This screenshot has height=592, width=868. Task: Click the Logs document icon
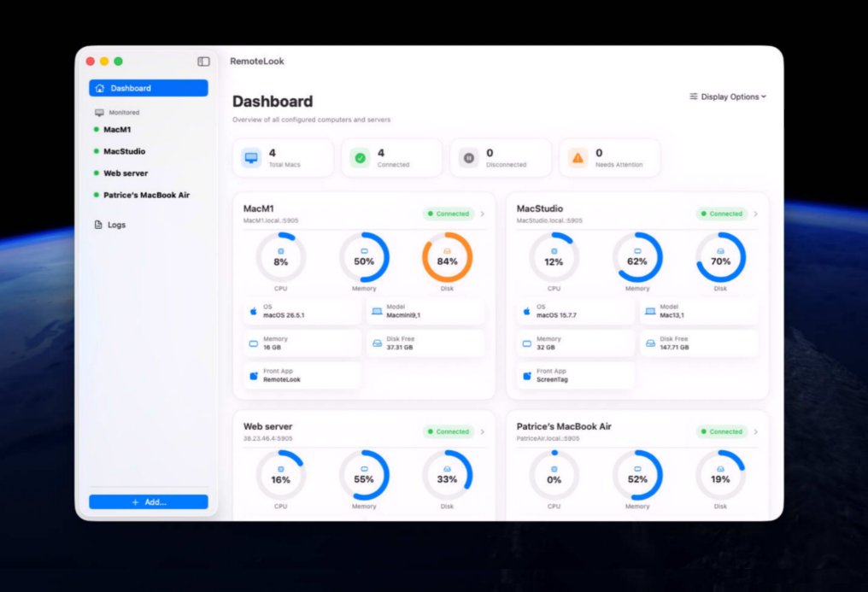click(98, 225)
